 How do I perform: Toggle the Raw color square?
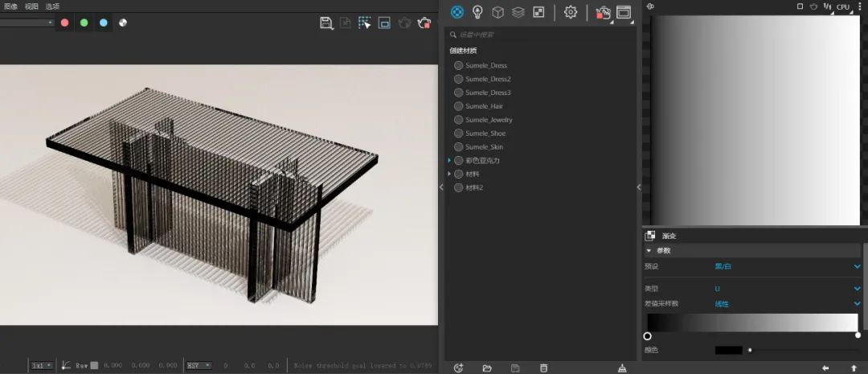[x=95, y=365]
